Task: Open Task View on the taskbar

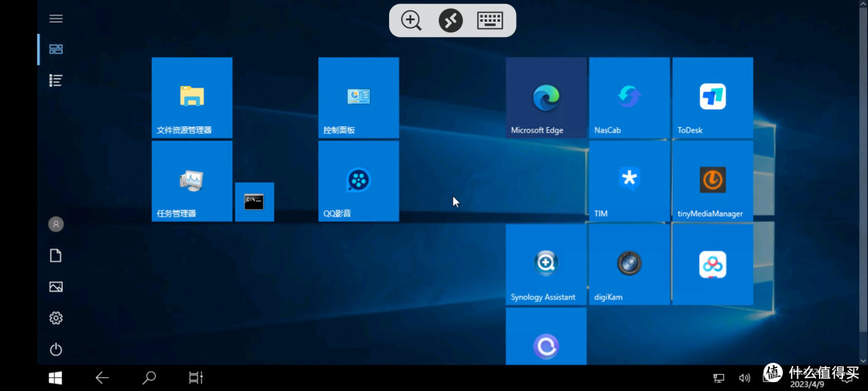Action: click(x=195, y=378)
